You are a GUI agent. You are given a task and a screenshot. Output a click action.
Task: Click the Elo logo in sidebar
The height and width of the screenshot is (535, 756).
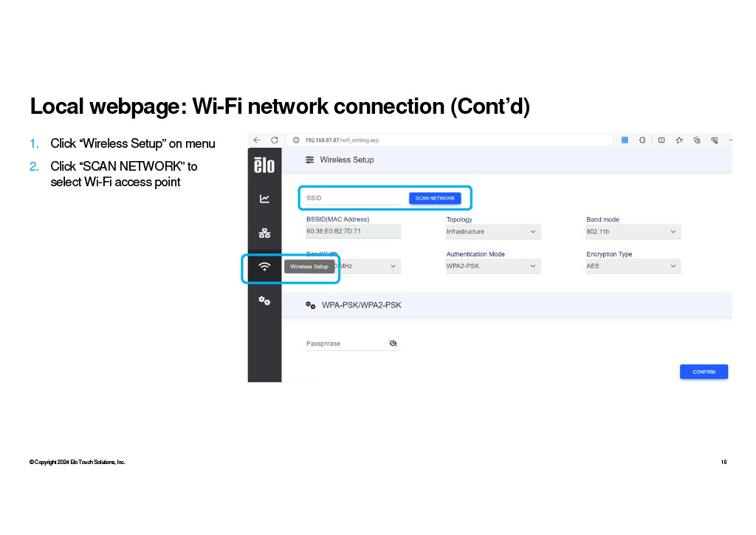pyautogui.click(x=264, y=165)
